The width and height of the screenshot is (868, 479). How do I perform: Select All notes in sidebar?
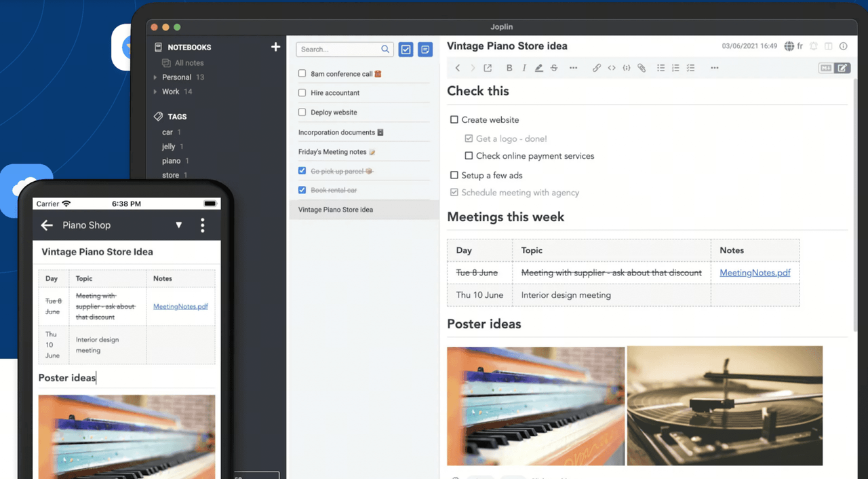[189, 63]
